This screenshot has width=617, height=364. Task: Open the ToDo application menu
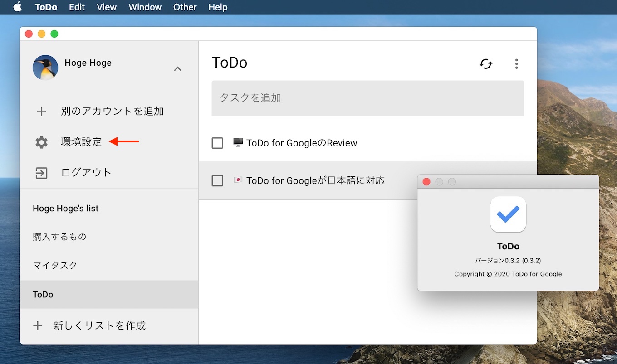[46, 7]
